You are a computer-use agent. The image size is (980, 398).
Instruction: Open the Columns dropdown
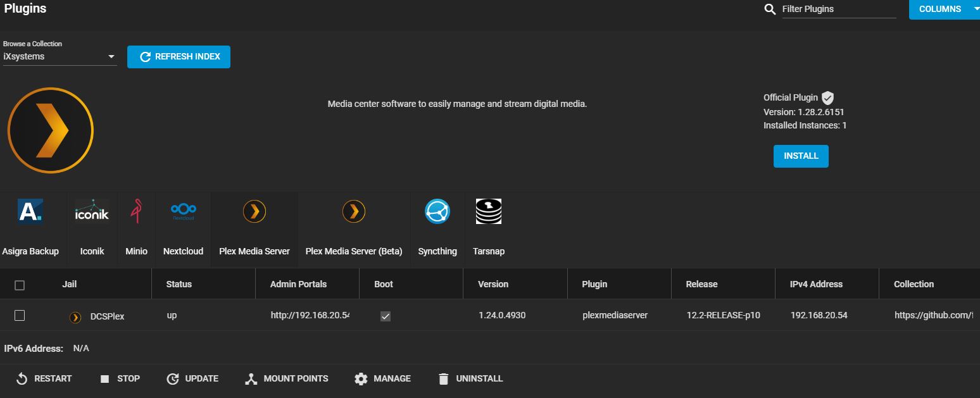tap(944, 9)
